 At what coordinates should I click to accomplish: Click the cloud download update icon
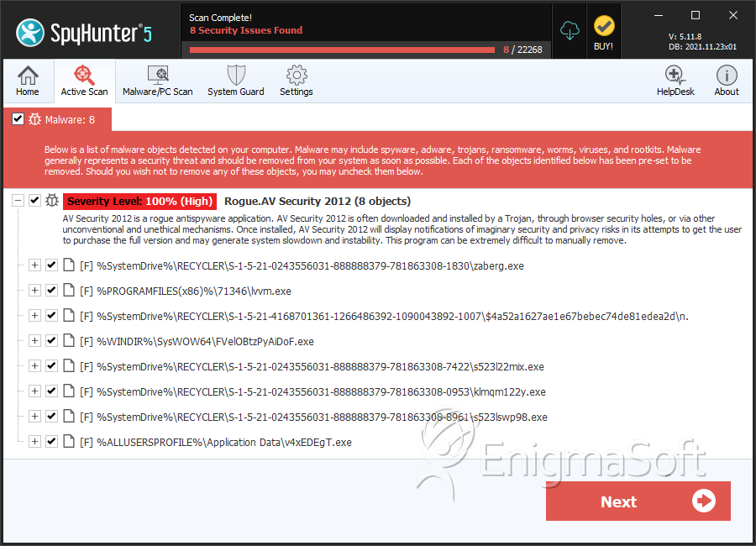tap(570, 31)
